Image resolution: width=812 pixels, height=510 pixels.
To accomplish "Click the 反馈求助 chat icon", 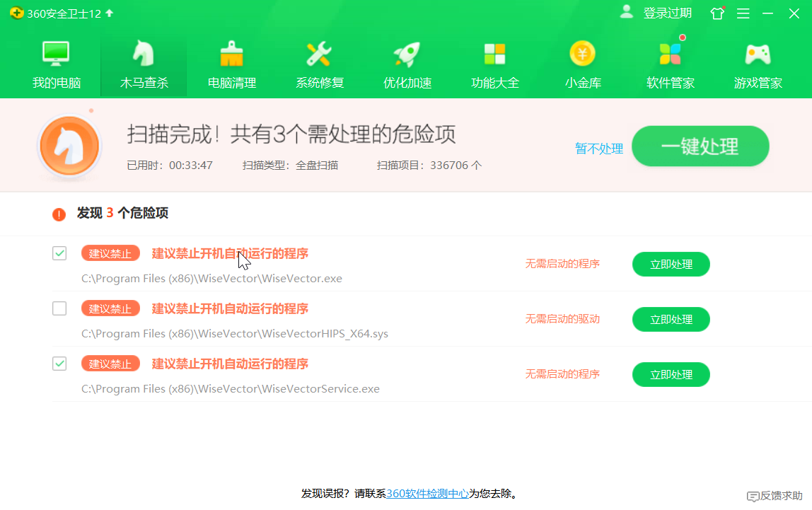I will pos(753,497).
